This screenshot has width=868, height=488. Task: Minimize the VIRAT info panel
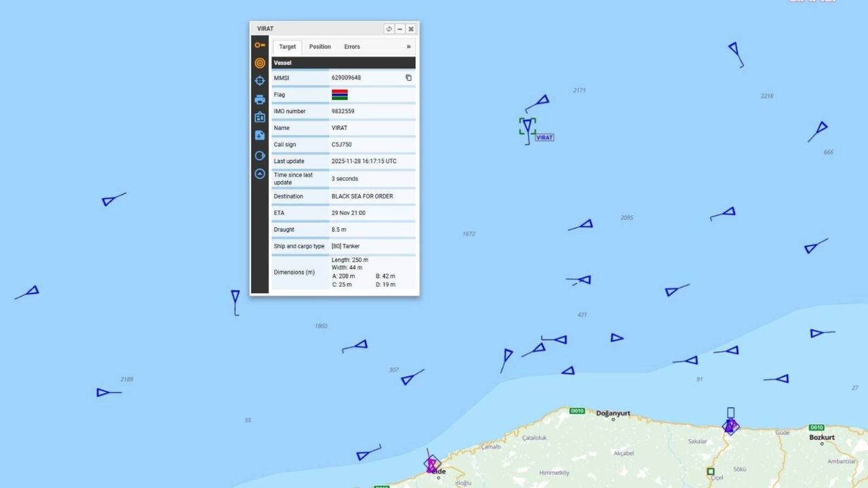(400, 29)
